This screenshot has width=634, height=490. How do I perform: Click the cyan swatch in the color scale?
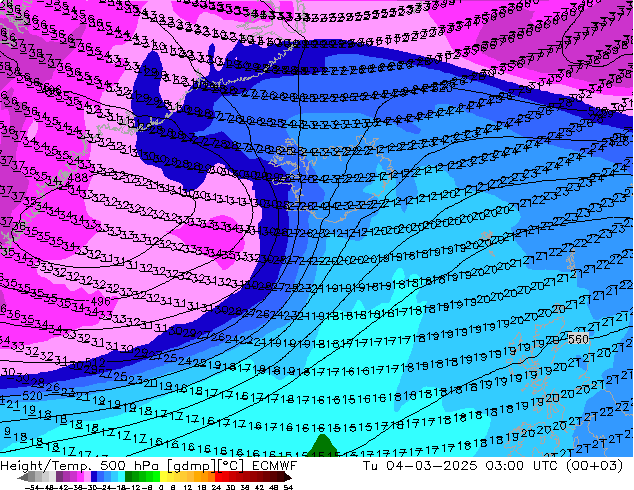121,477
